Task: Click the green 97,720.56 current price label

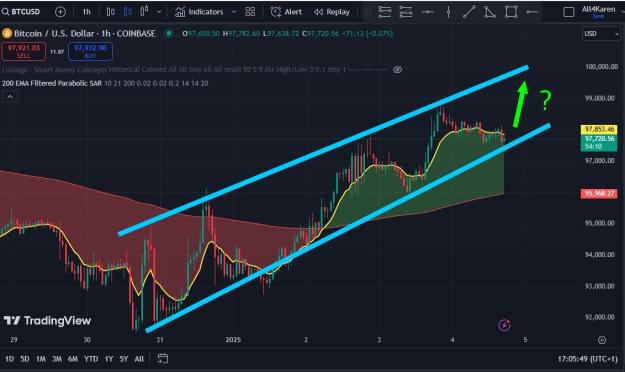Action: pyautogui.click(x=599, y=142)
